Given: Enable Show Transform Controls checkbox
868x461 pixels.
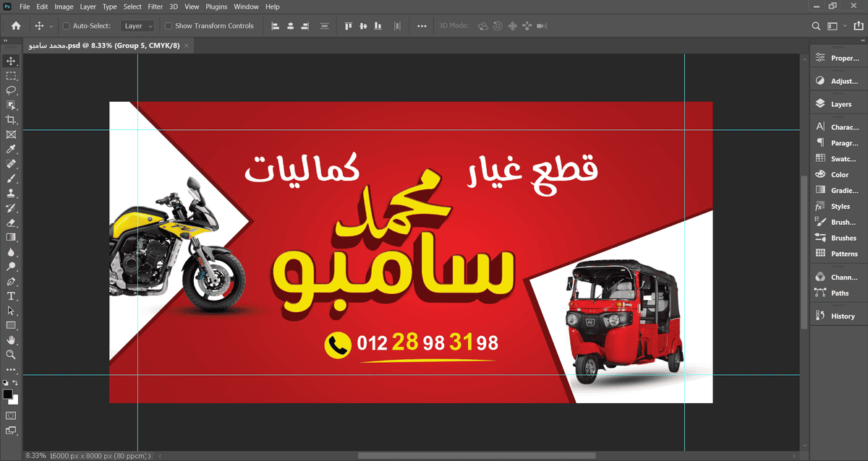Looking at the screenshot, I should 169,26.
